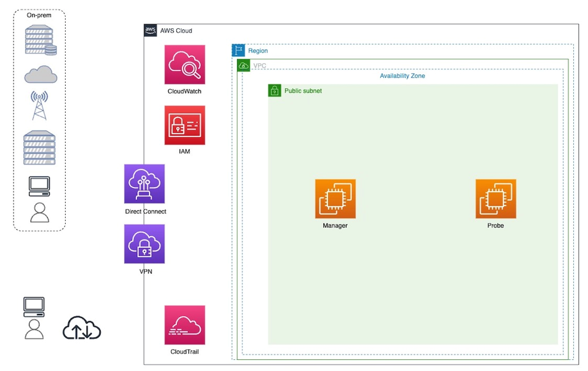
Task: Select the cloud upload-download arrows icon
Action: coord(82,329)
